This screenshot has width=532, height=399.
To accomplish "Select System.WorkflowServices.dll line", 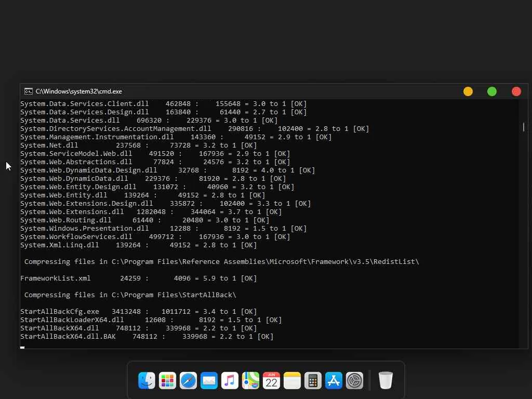I will pyautogui.click(x=155, y=237).
